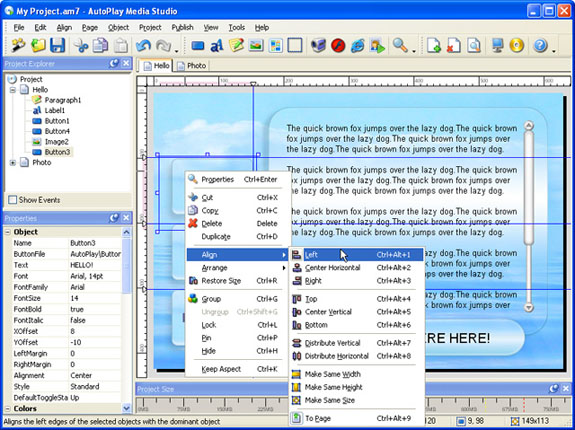This screenshot has width=575, height=430.
Task: Choose Distribute Vertical in Align submenu
Action: point(357,343)
